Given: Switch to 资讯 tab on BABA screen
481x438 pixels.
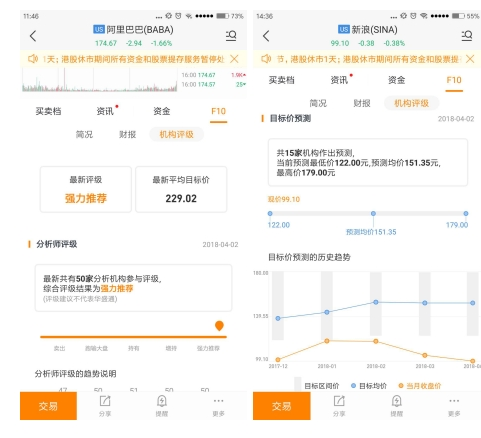Looking at the screenshot, I should (x=105, y=111).
